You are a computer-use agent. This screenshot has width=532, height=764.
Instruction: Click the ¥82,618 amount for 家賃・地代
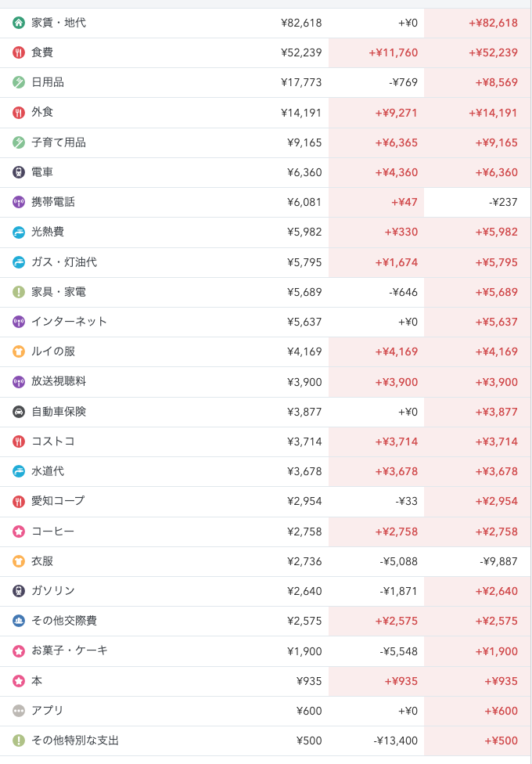[x=301, y=23]
